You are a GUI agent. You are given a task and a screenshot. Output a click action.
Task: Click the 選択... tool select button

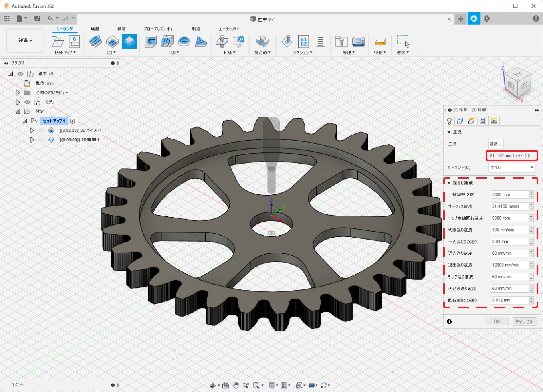495,144
